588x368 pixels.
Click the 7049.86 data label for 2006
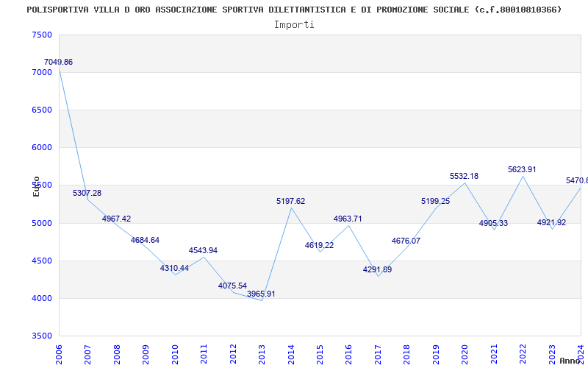coord(58,63)
